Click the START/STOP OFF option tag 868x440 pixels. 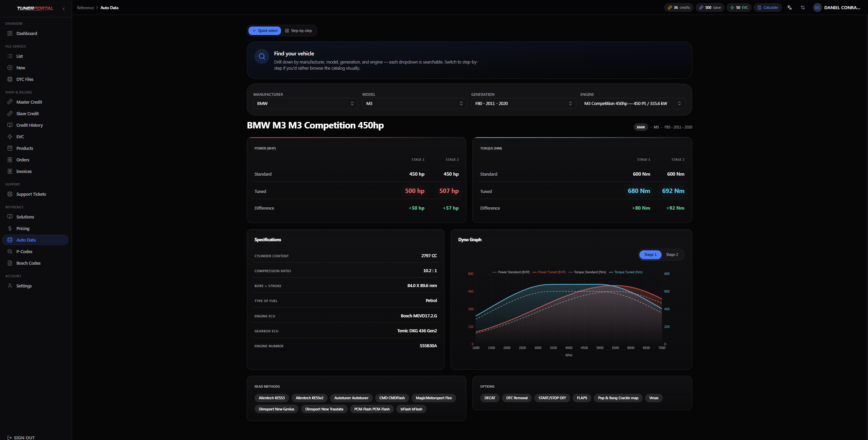(552, 398)
